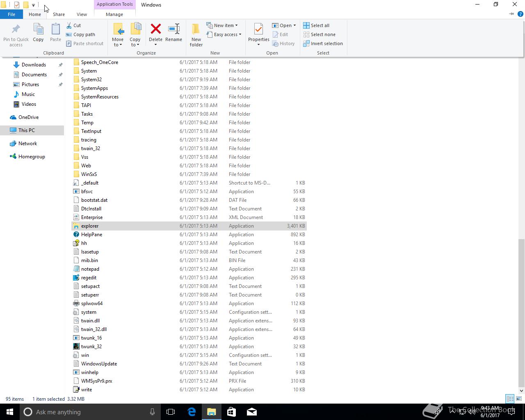Open Microsoft Edge from the taskbar
525x420 pixels.
click(192, 412)
